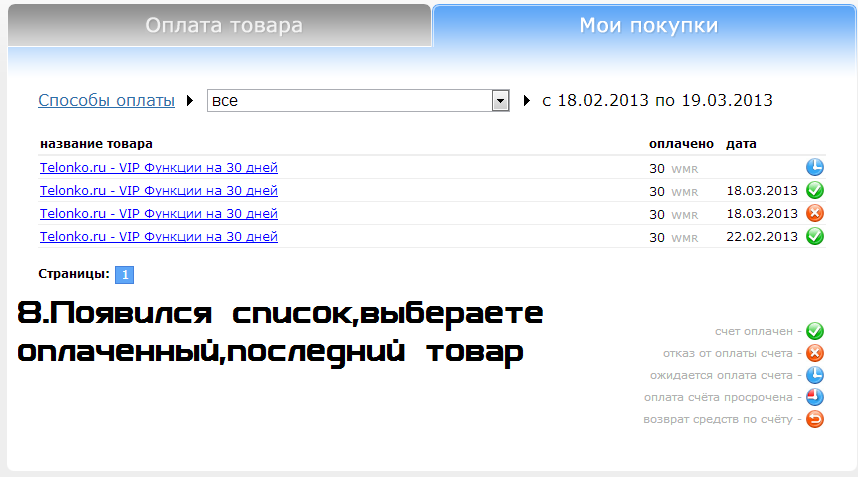Open the Способы оплаты link
Screen dimensions: 858x477
pos(106,101)
